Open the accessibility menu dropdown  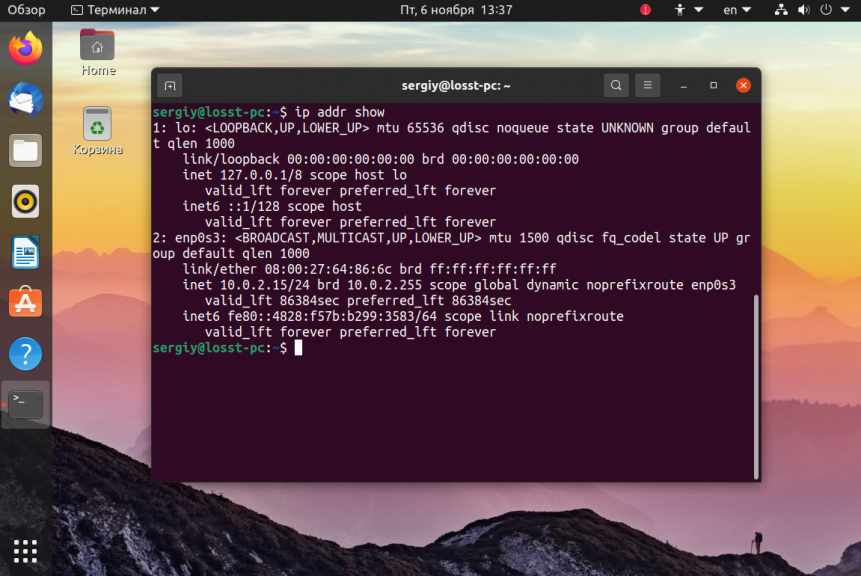tap(686, 10)
